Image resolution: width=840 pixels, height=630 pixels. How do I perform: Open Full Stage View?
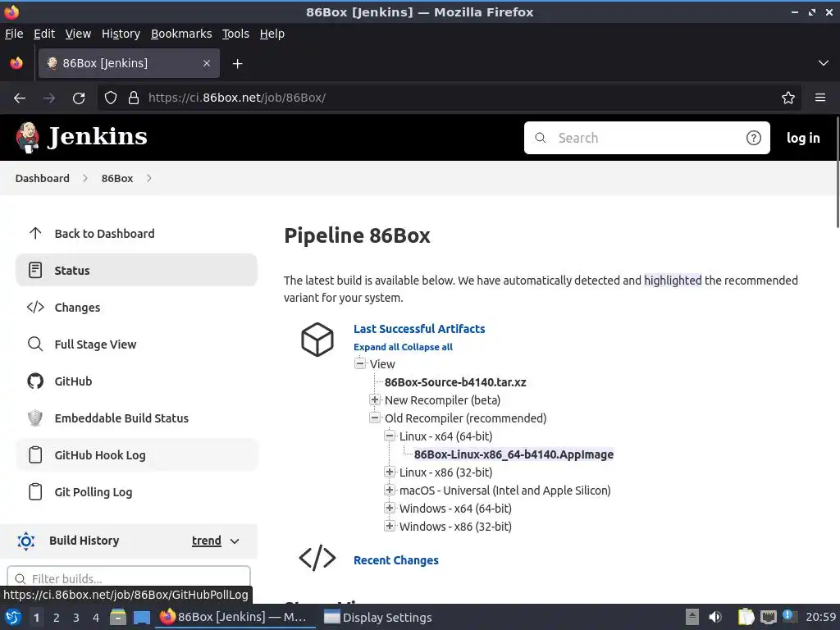point(137,345)
